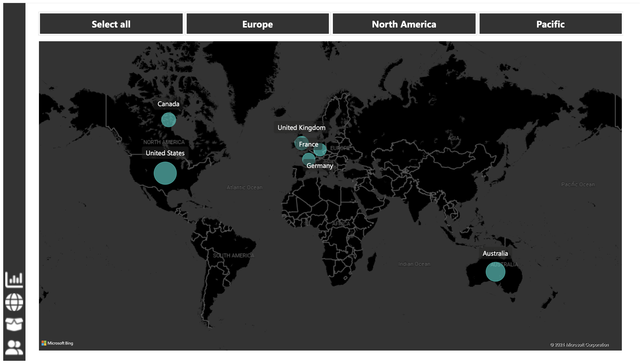
Task: Filter map by Pacific region
Action: click(550, 24)
